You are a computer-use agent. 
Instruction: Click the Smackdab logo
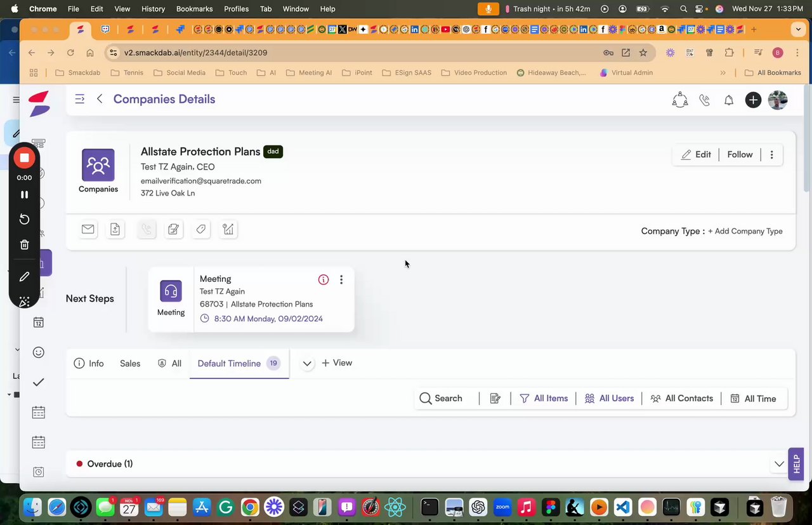39,103
